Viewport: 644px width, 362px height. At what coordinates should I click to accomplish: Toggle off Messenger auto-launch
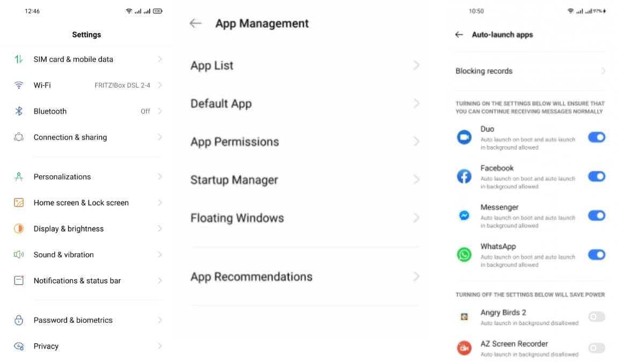coord(596,216)
